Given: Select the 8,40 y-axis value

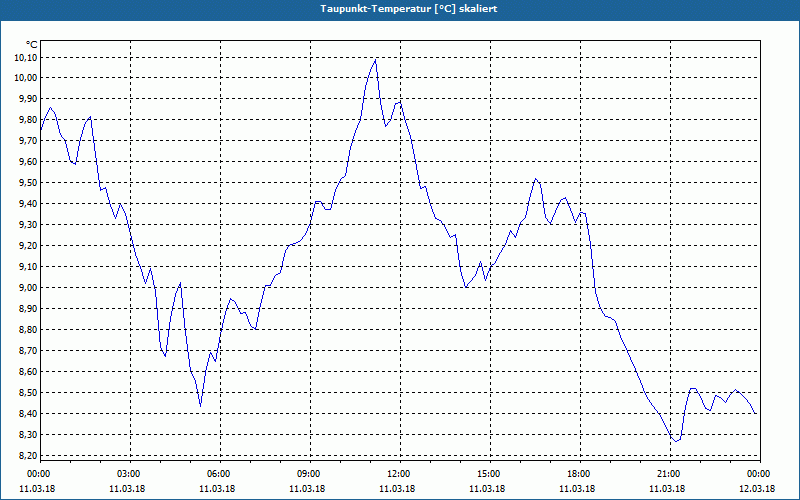Looking at the screenshot, I should [28, 414].
